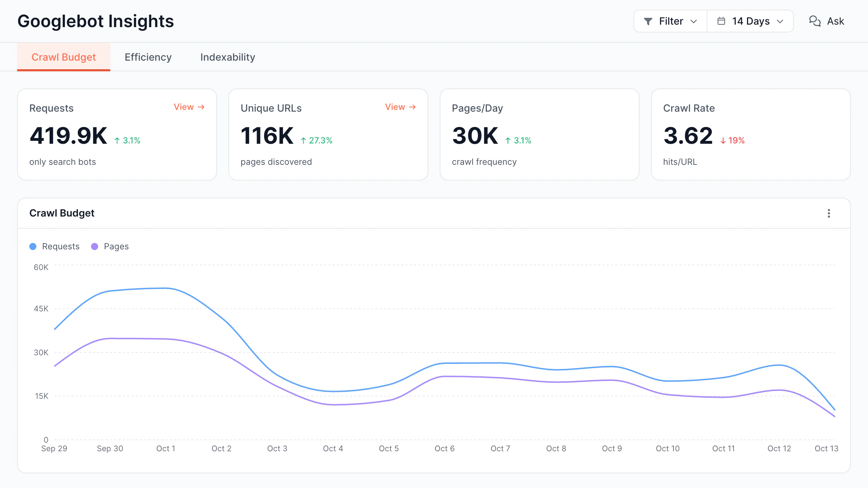Open Crawl Budget chart three-dot menu
The image size is (868, 488).
tap(829, 213)
